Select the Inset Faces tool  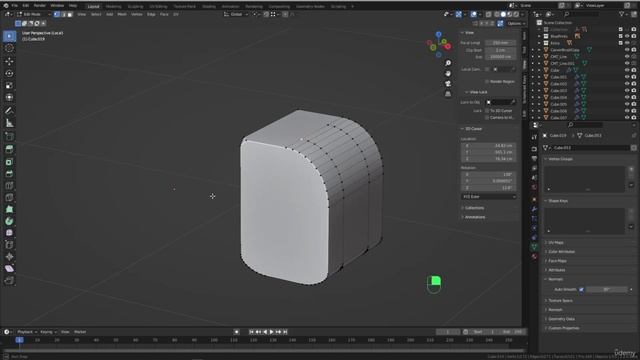point(9,162)
